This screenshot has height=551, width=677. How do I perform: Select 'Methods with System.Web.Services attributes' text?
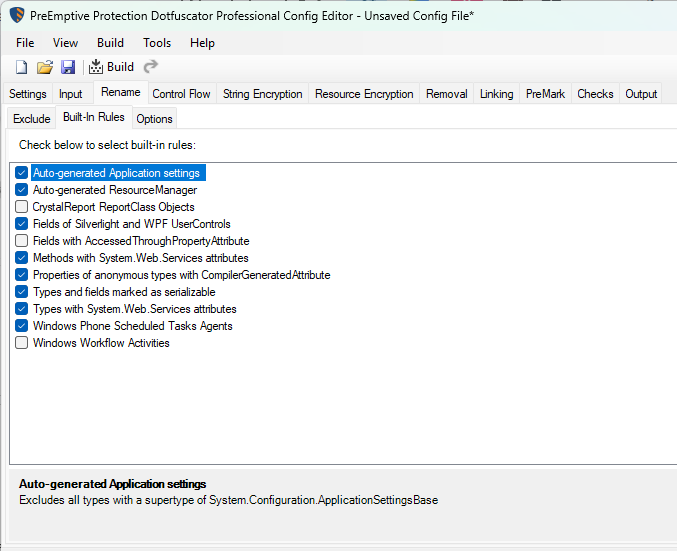point(141,258)
